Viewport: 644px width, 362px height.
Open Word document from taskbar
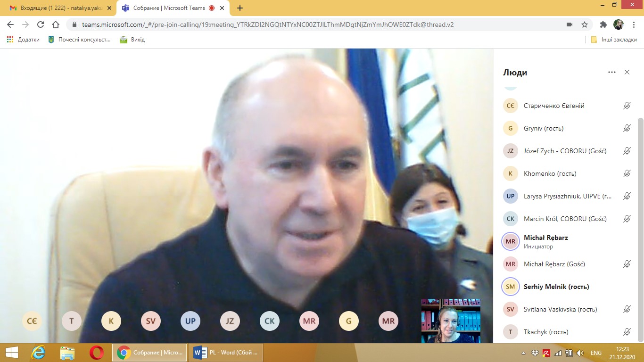point(226,353)
